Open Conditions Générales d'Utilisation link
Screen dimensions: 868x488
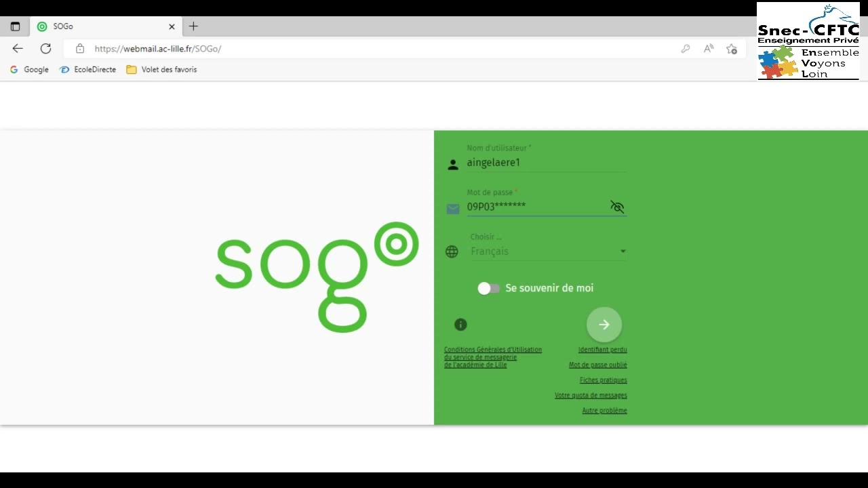(x=493, y=357)
